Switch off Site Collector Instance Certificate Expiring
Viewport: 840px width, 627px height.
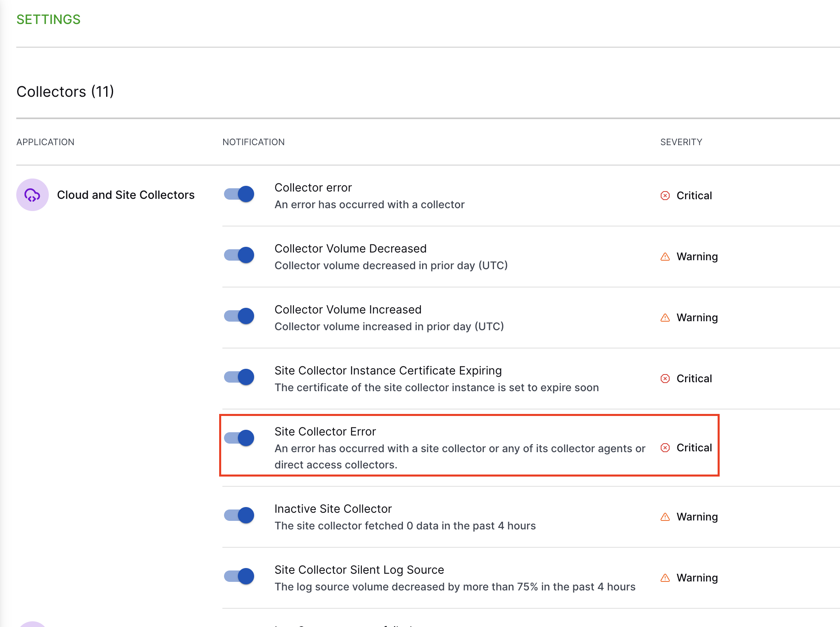[x=239, y=377]
